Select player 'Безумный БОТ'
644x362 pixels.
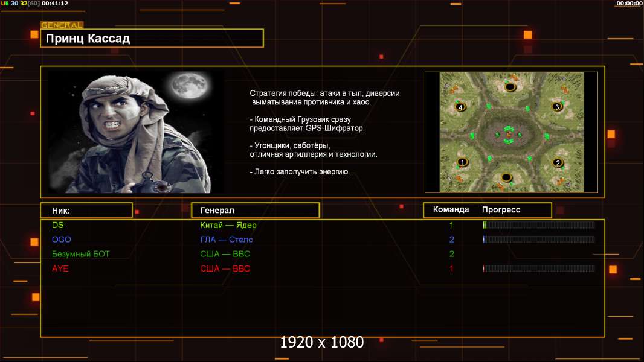point(80,254)
